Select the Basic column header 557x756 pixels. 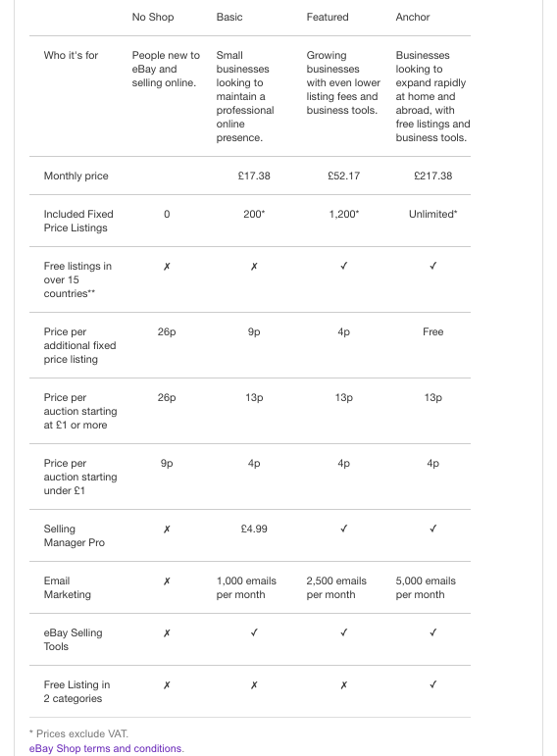click(229, 17)
